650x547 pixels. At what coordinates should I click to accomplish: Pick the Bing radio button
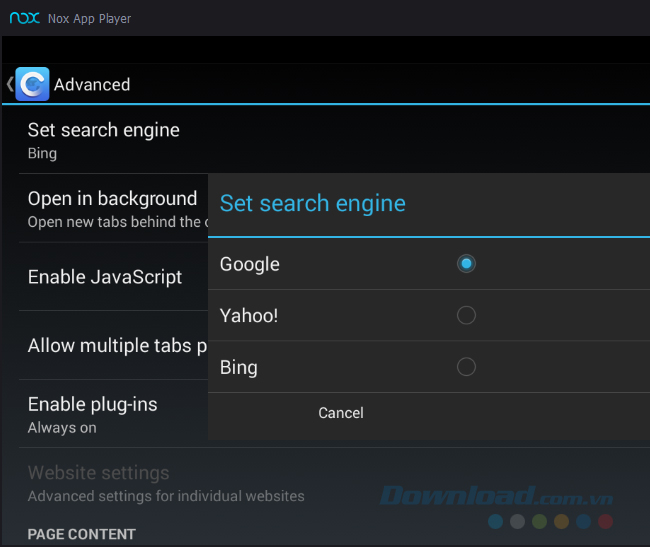click(x=465, y=367)
